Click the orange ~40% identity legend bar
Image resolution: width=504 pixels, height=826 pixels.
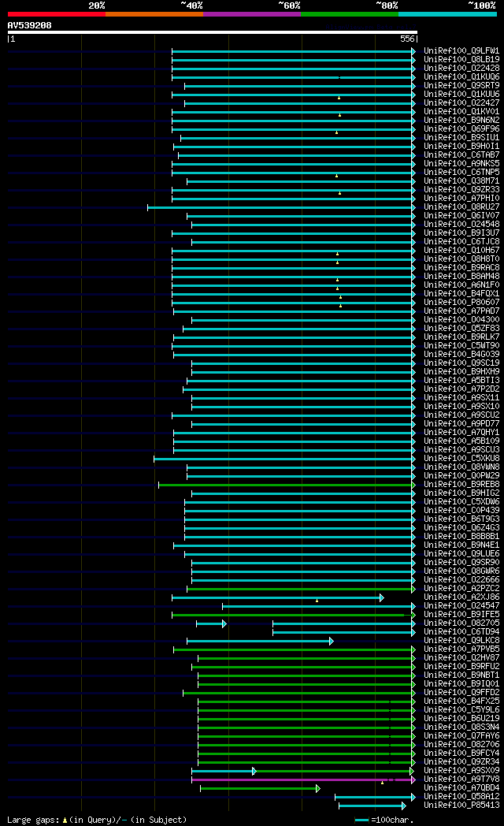[154, 14]
